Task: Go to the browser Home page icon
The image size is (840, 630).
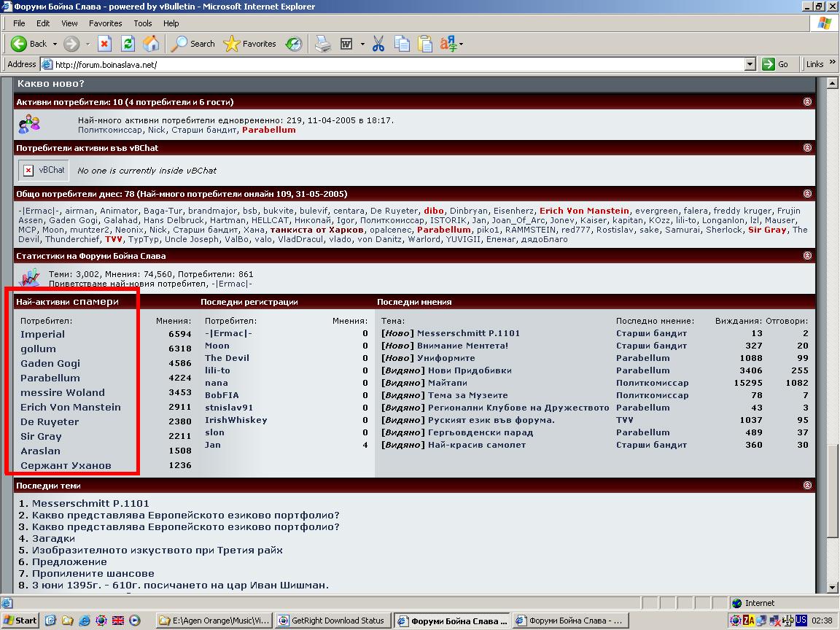Action: [151, 44]
